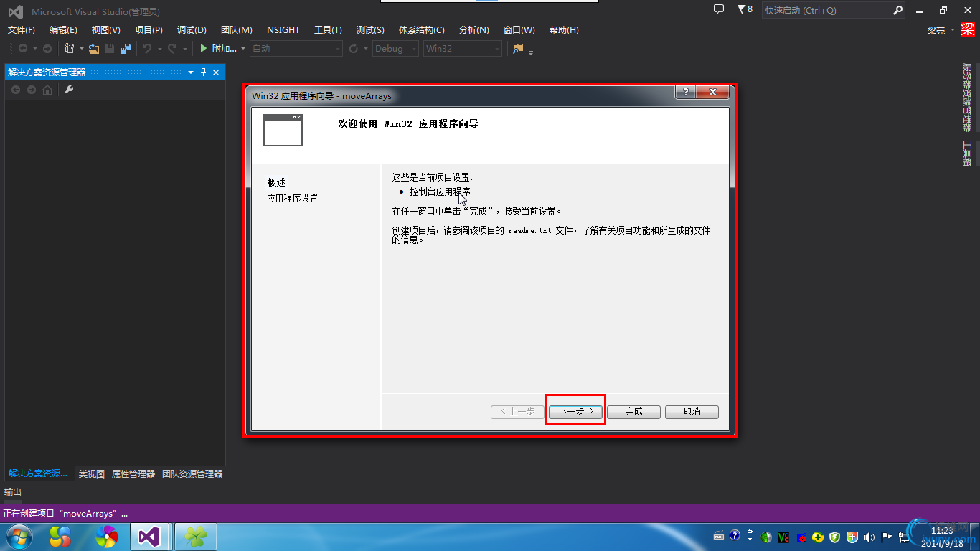Click the speaker icon in the system tray
Image resolution: width=980 pixels, height=551 pixels.
(870, 536)
